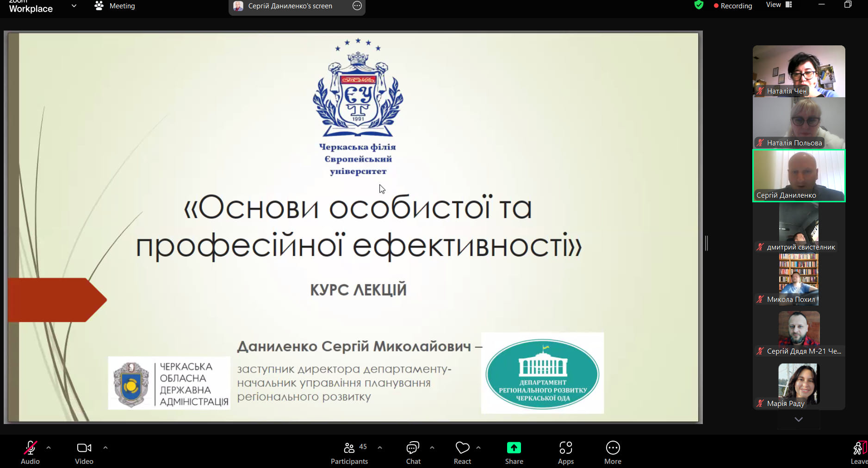Image resolution: width=868 pixels, height=468 pixels.
Task: Click the Meeting tab in the top bar
Action: 115,6
